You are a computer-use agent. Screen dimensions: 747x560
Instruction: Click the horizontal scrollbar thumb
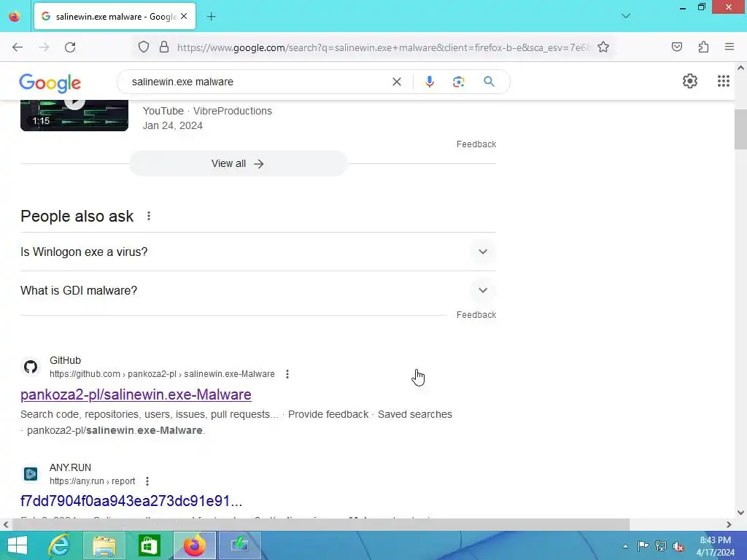coord(320,525)
